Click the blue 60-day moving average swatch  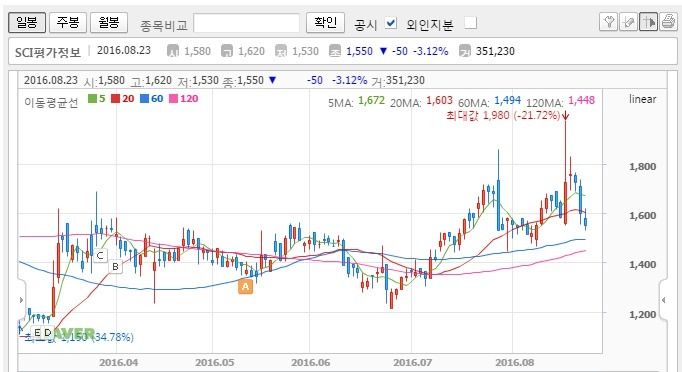click(x=144, y=99)
